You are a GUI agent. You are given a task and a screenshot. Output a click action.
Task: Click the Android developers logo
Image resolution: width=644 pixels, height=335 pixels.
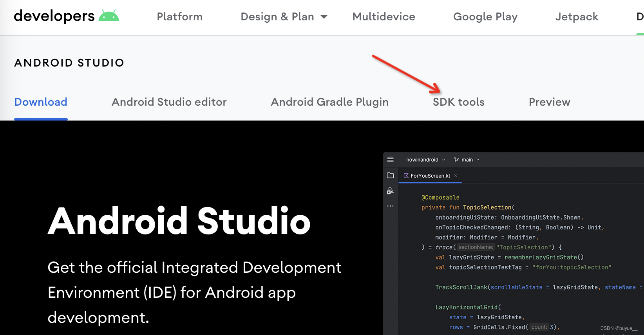click(66, 16)
